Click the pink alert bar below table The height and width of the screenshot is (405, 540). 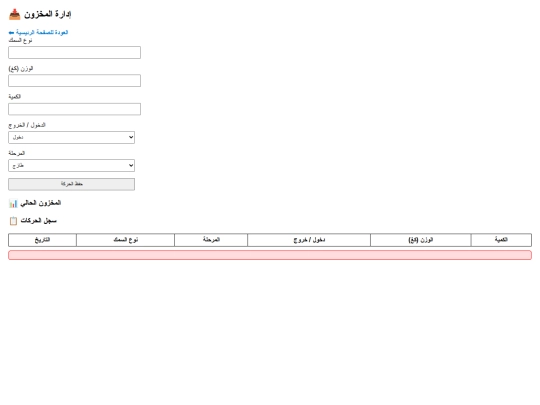click(270, 255)
